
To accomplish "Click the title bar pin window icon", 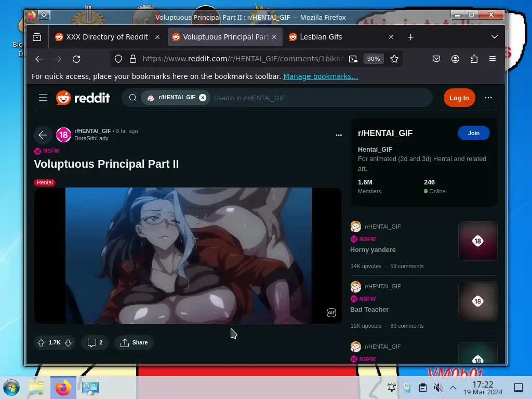I will coord(44,15).
